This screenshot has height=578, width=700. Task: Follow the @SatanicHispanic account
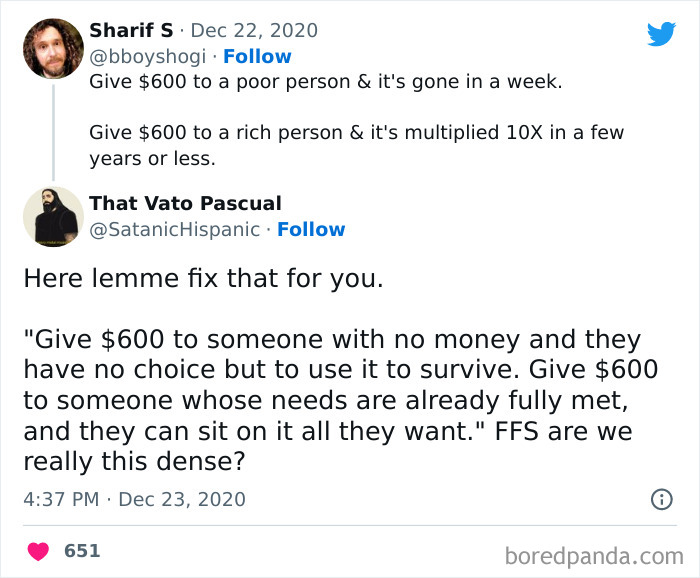(311, 230)
